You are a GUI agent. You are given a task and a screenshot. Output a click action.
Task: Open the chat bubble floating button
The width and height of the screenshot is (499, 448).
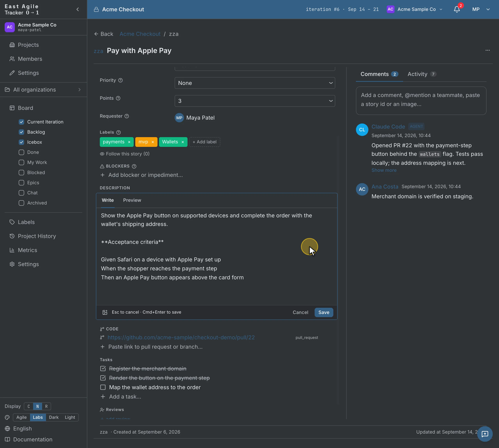485,434
